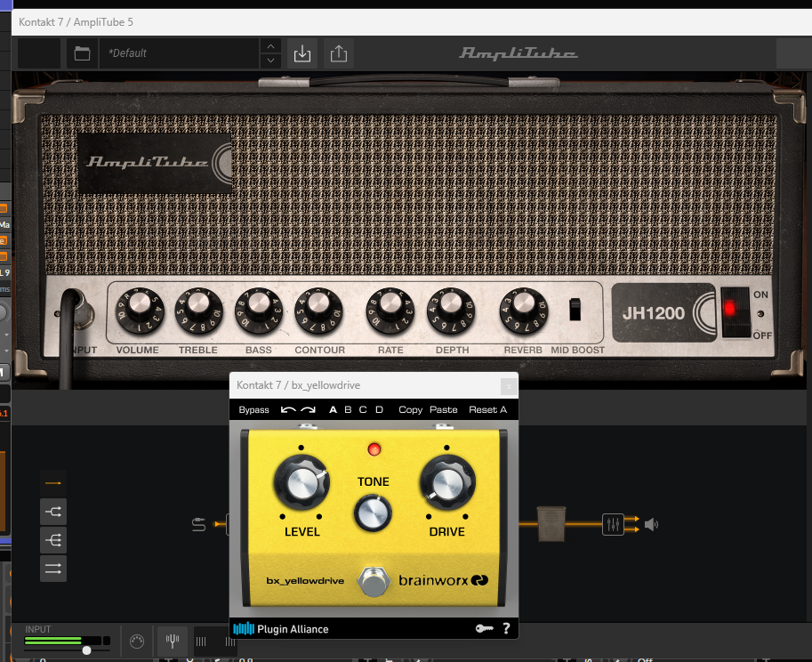Flip the MID BOOST switch on the amp
The width and height of the screenshot is (812, 662).
pos(575,310)
